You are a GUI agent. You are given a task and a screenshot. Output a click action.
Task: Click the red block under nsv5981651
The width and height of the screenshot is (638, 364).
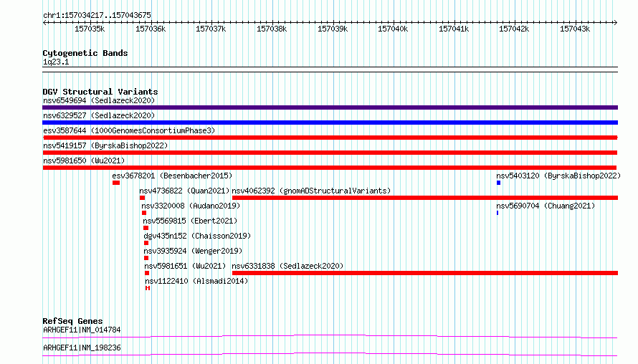point(147,273)
